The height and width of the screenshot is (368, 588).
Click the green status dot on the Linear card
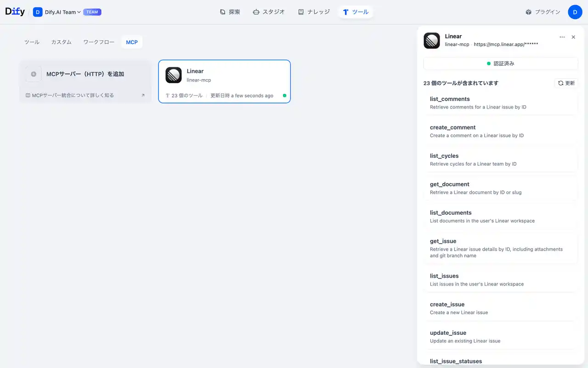pyautogui.click(x=284, y=96)
